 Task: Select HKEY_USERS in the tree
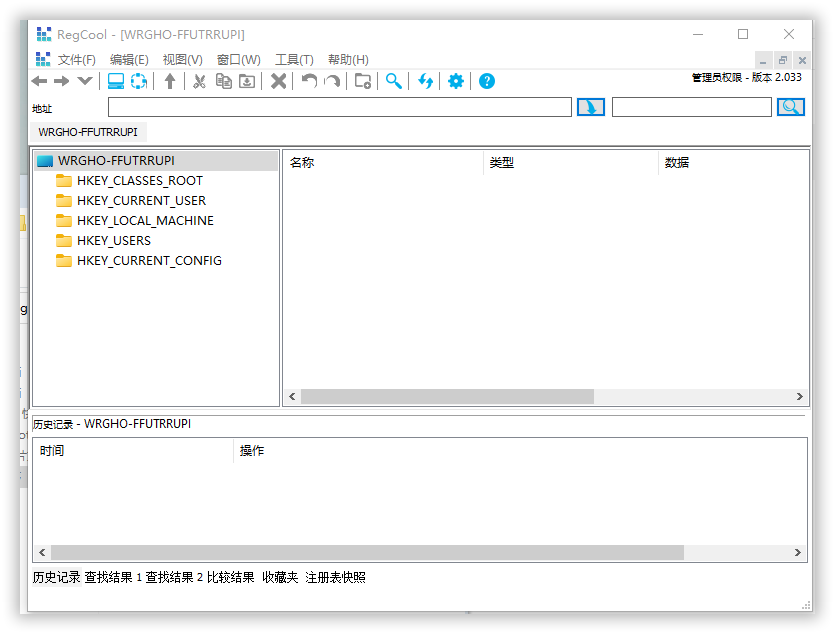point(114,241)
